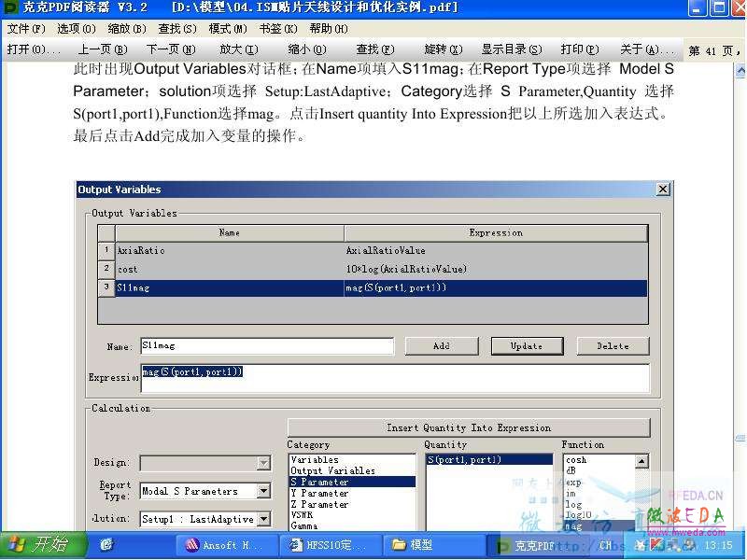The height and width of the screenshot is (560, 747).
Task: Open the 查找(S) menu
Action: point(177,29)
